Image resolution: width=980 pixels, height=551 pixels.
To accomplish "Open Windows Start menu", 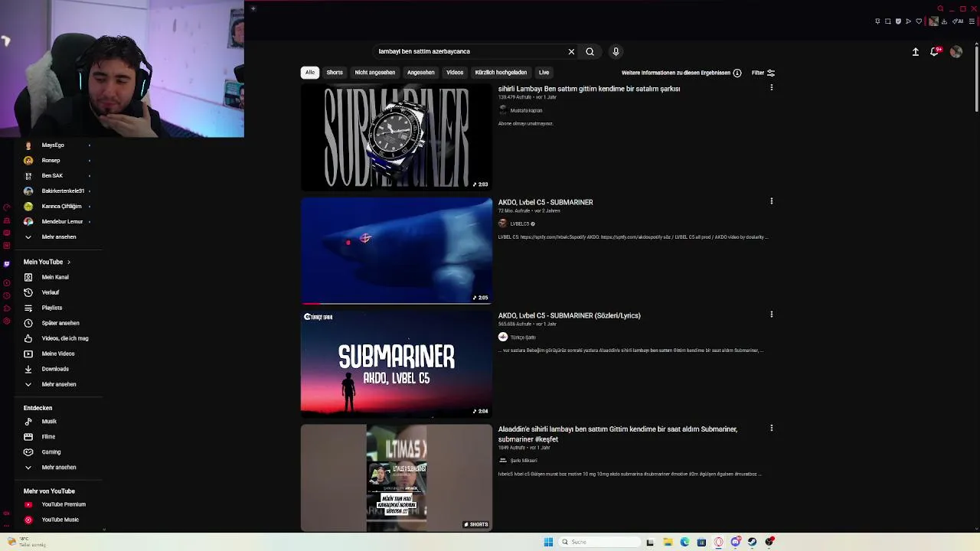I will [x=548, y=542].
